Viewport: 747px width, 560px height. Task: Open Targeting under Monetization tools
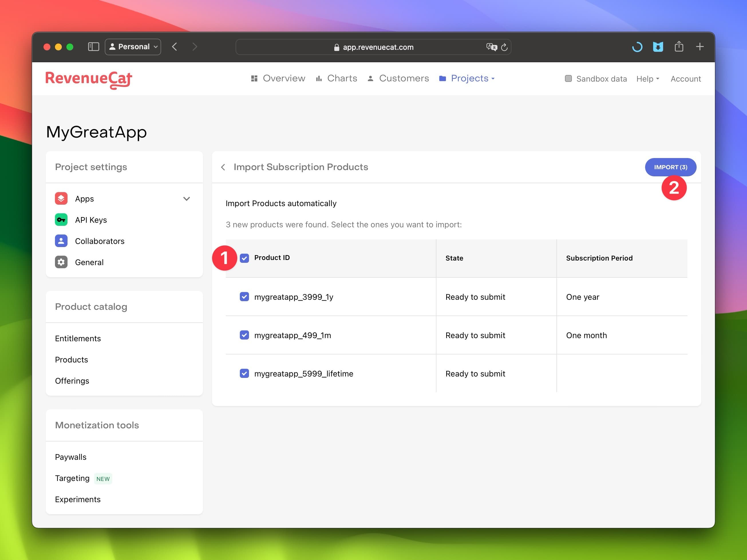[72, 478]
